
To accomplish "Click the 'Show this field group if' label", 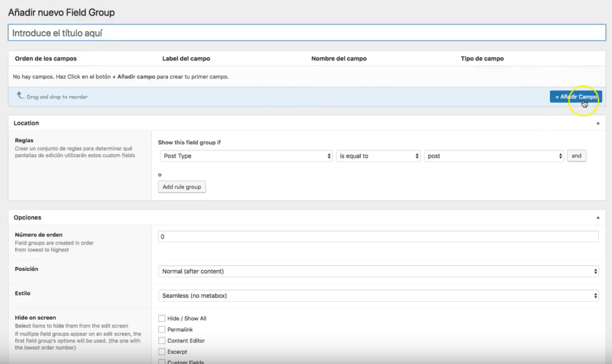I will tap(189, 142).
